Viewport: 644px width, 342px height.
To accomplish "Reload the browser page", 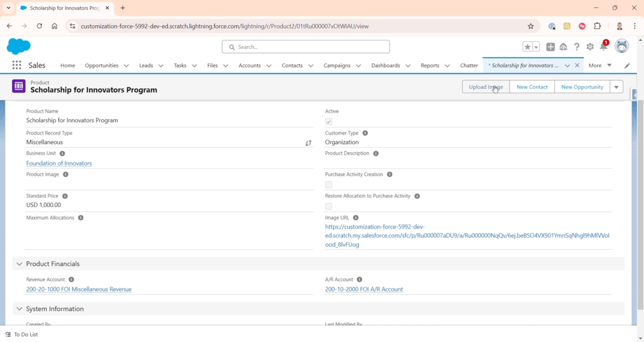I will tap(39, 26).
